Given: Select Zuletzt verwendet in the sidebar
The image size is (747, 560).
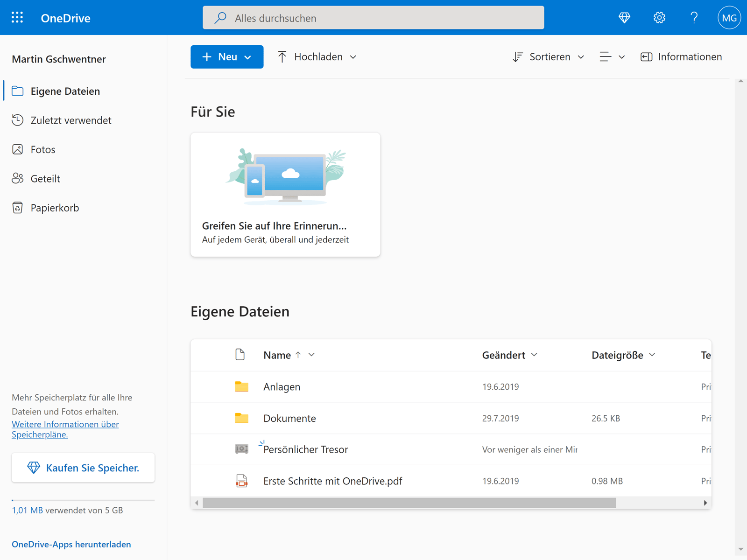Looking at the screenshot, I should tap(71, 120).
